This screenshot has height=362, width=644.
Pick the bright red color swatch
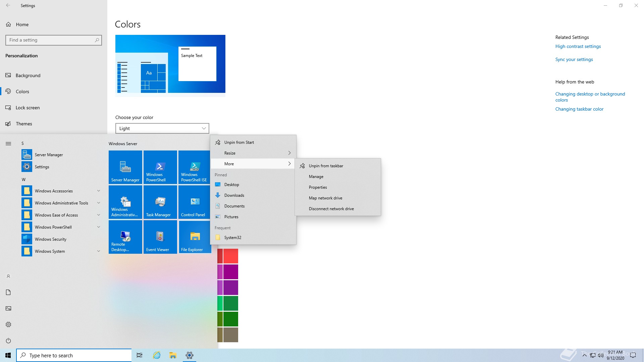click(x=231, y=256)
